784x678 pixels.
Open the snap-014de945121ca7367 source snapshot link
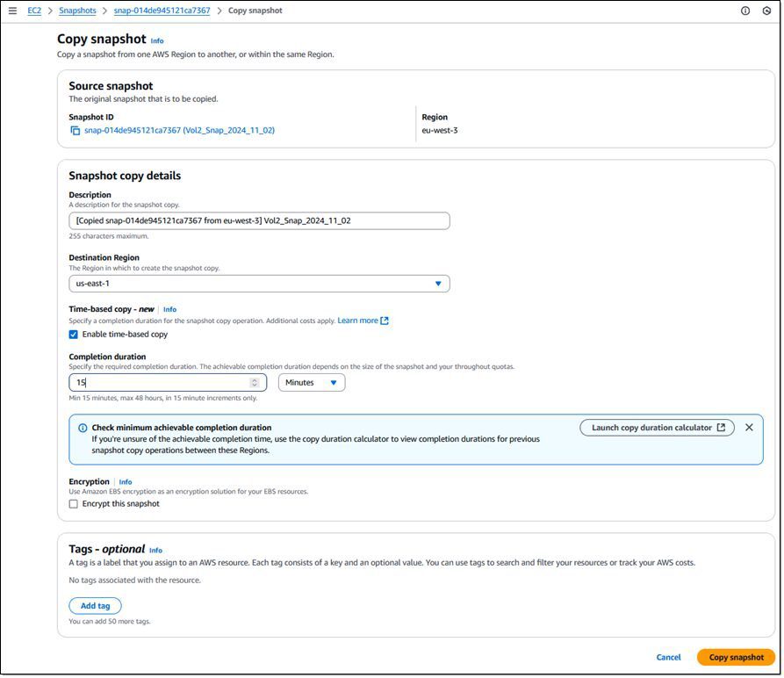pos(140,130)
